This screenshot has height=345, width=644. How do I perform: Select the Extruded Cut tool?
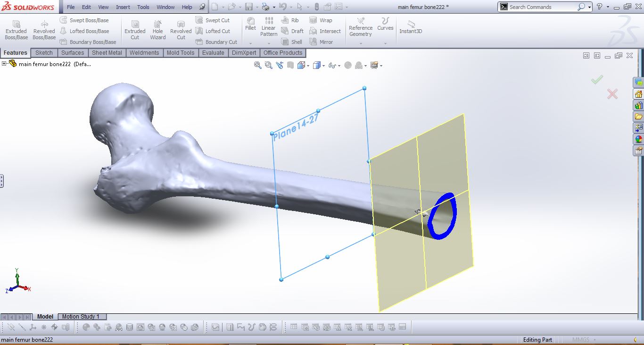pos(135,30)
